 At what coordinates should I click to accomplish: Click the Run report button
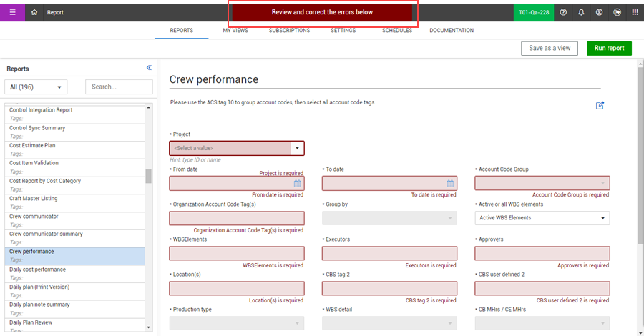tap(609, 48)
